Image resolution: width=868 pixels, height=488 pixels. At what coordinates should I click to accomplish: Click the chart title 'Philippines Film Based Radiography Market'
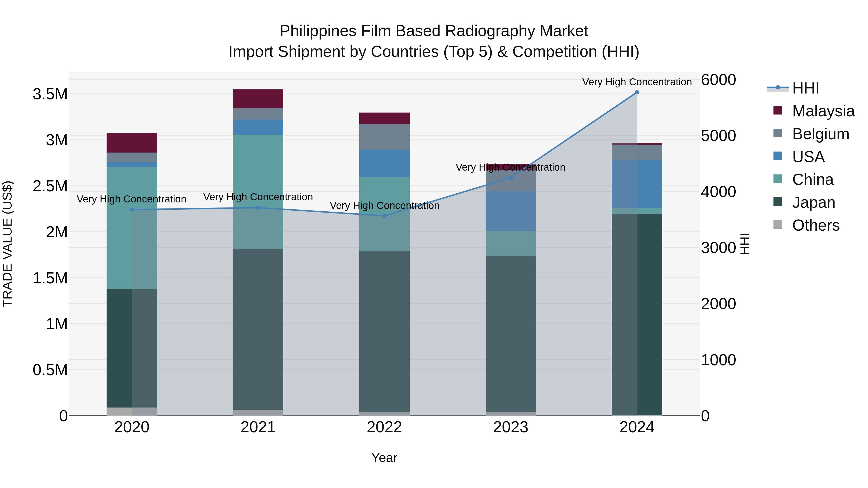(434, 31)
